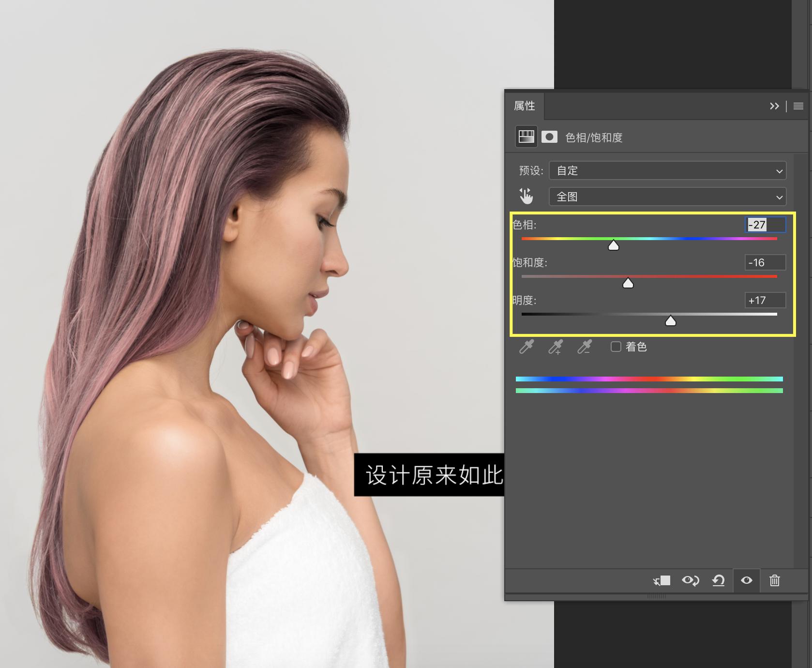Viewport: 812px width, 668px height.
Task: Pick the subtract-from-sample eyedropper
Action: pyautogui.click(x=585, y=347)
